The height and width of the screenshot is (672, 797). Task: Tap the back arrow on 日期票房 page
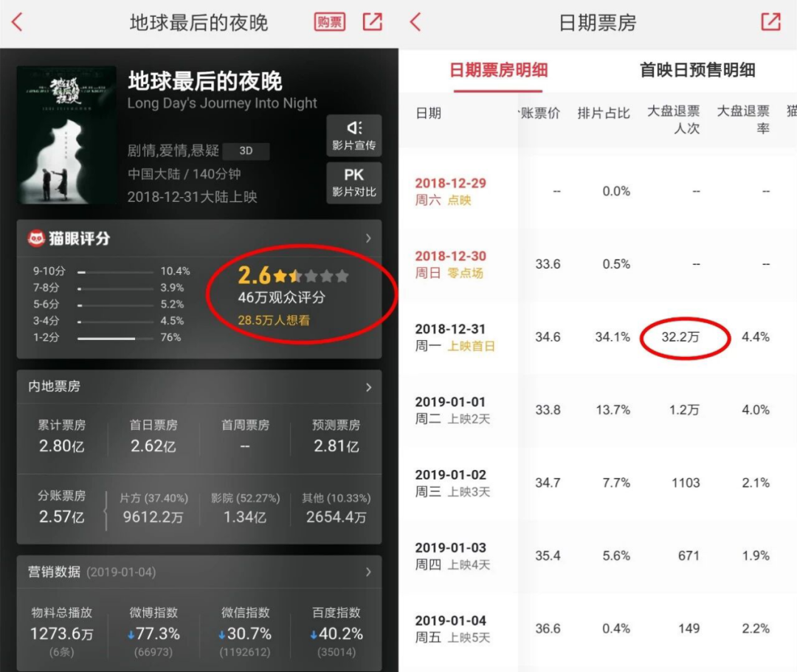[x=415, y=22]
